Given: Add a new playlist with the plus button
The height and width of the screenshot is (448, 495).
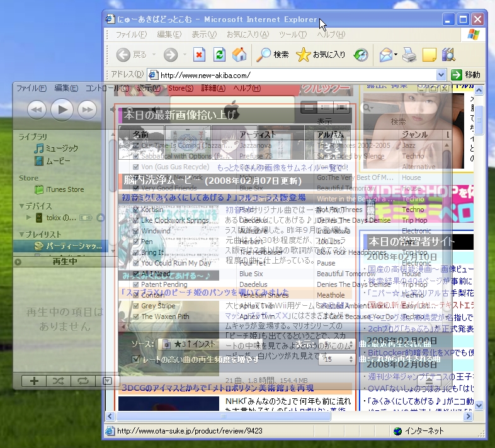Looking at the screenshot, I should (34, 381).
